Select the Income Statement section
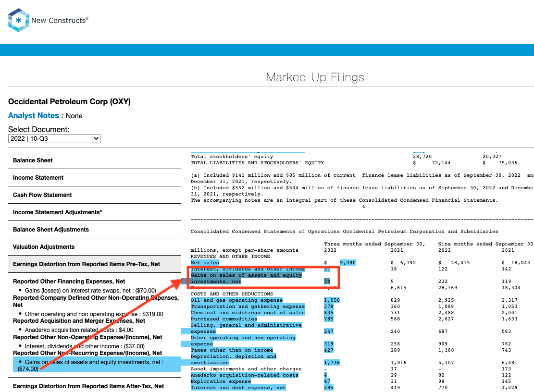Image resolution: width=534 pixels, height=392 pixels. coord(95,178)
